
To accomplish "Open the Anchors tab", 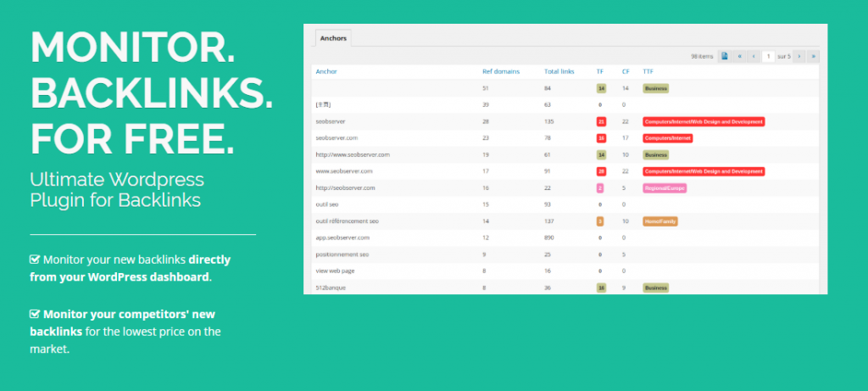I will click(333, 38).
